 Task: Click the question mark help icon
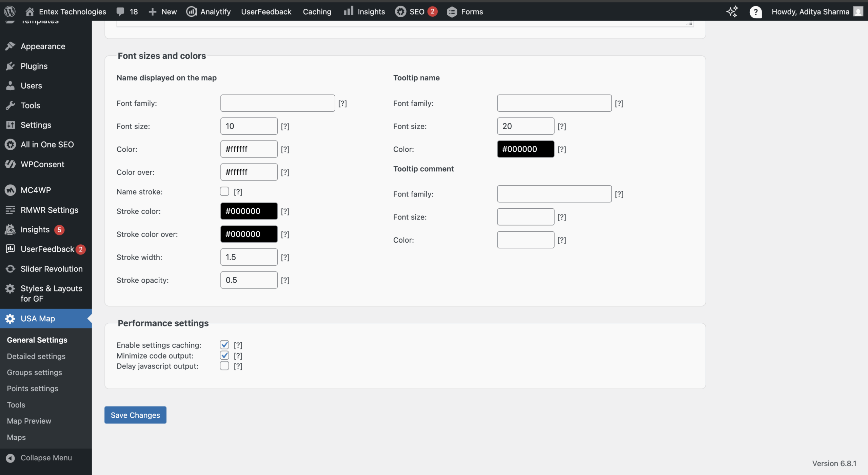[755, 12]
